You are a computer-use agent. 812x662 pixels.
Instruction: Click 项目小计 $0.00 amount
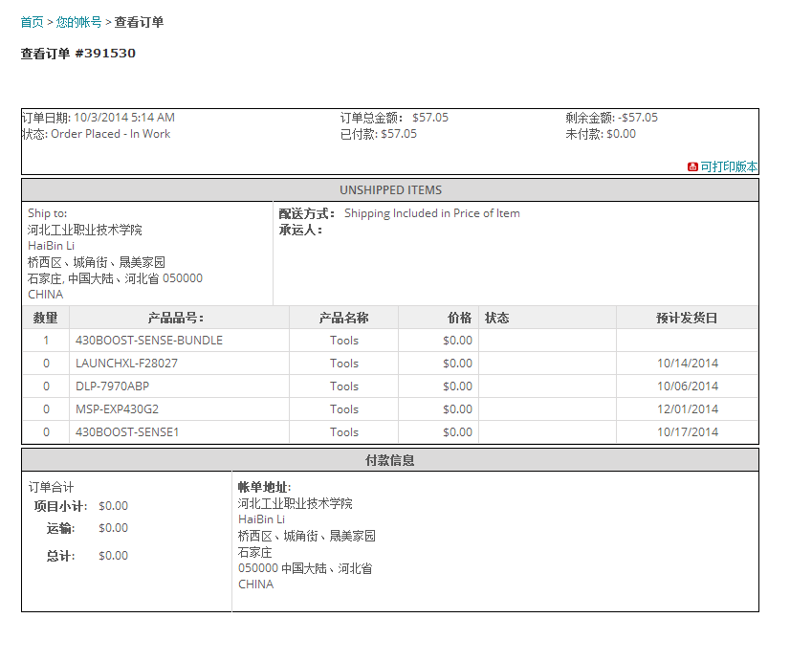coord(114,505)
